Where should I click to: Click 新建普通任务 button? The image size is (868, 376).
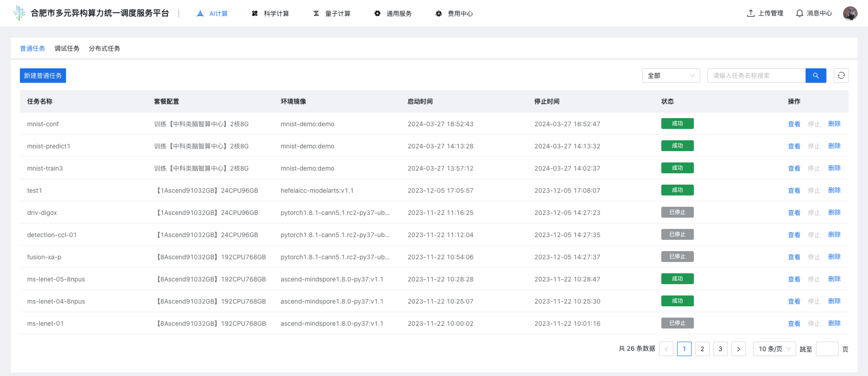click(43, 76)
